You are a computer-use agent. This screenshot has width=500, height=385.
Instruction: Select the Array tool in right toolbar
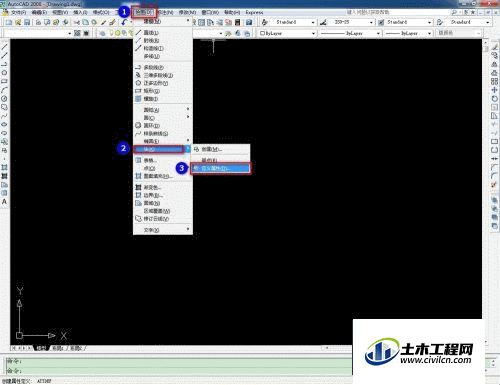(x=495, y=81)
